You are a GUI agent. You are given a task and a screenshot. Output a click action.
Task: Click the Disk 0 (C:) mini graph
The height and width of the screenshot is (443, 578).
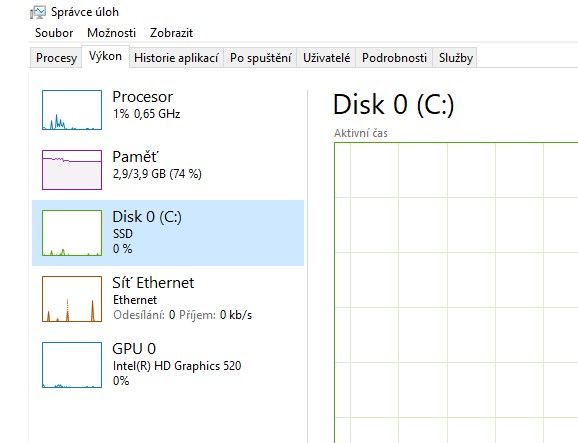pyautogui.click(x=72, y=233)
